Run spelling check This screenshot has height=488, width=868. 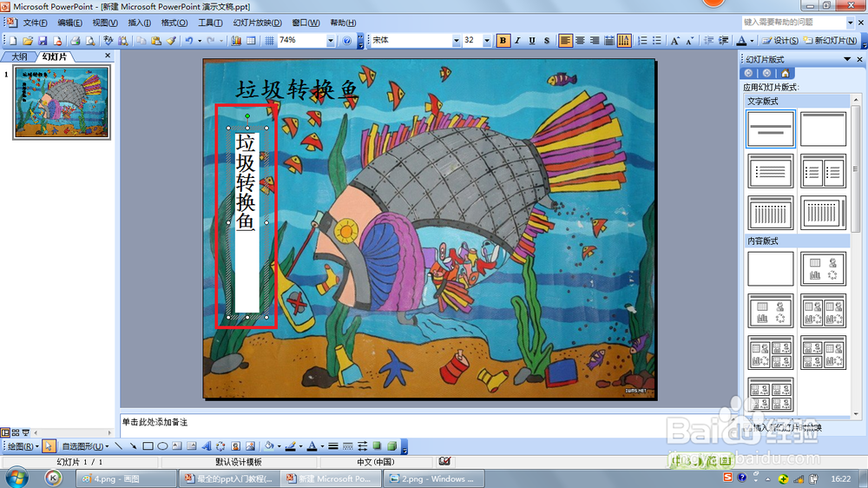click(x=108, y=41)
